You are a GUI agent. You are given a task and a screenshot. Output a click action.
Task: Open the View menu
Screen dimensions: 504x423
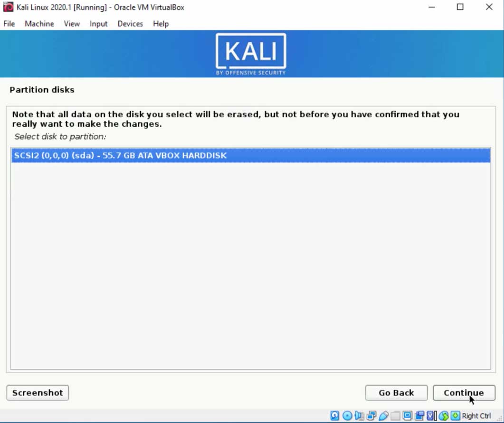pos(72,24)
